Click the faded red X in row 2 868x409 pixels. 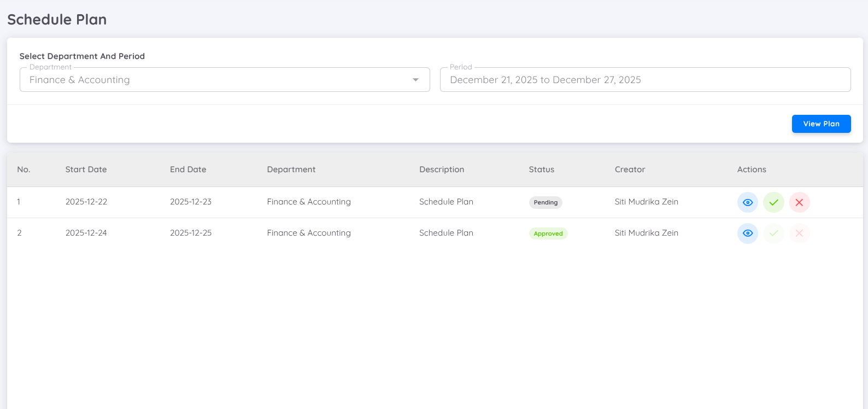coord(799,233)
